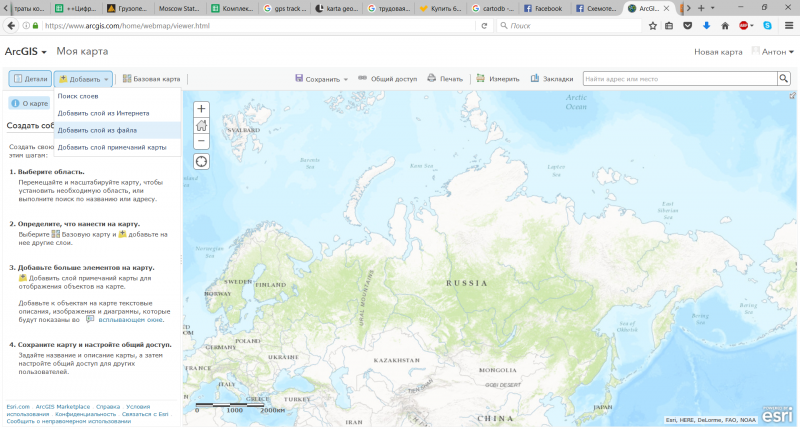800x429 pixels.
Task: Select Добавить слой из файла
Action: click(97, 130)
